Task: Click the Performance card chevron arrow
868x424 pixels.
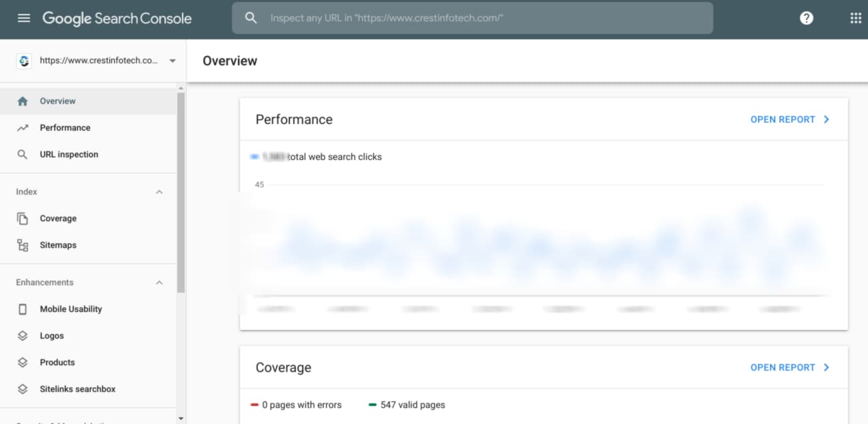Action: coord(827,119)
